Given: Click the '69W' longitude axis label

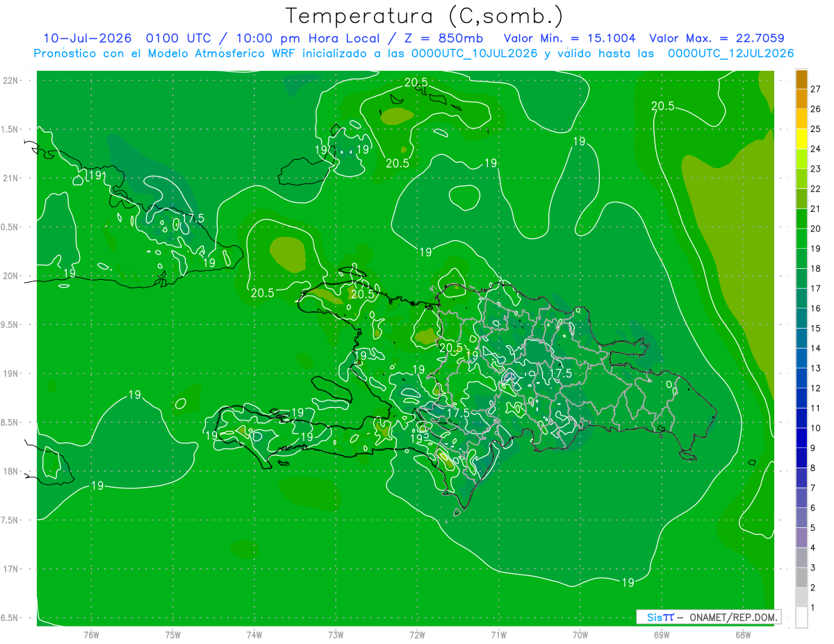Looking at the screenshot, I should point(662,635).
